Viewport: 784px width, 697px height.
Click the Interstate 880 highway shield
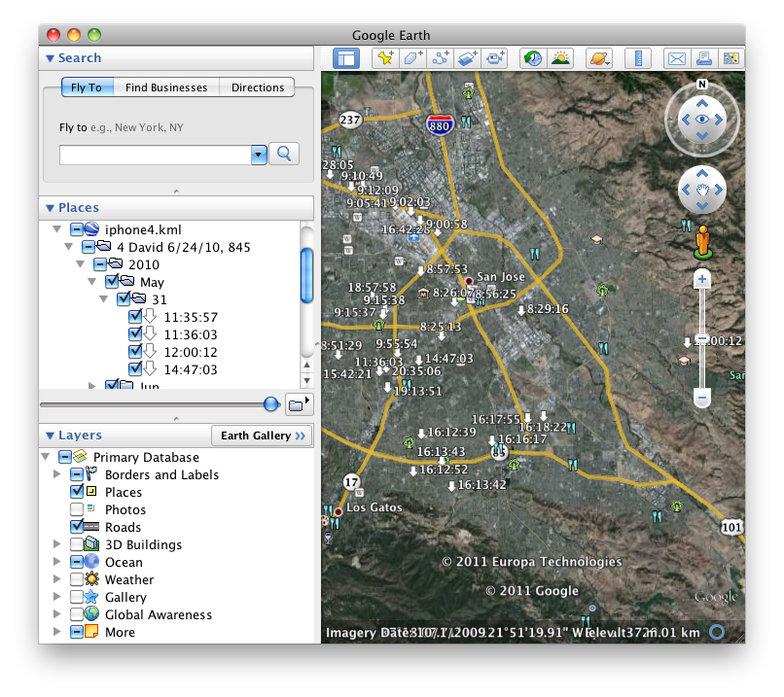tap(440, 124)
